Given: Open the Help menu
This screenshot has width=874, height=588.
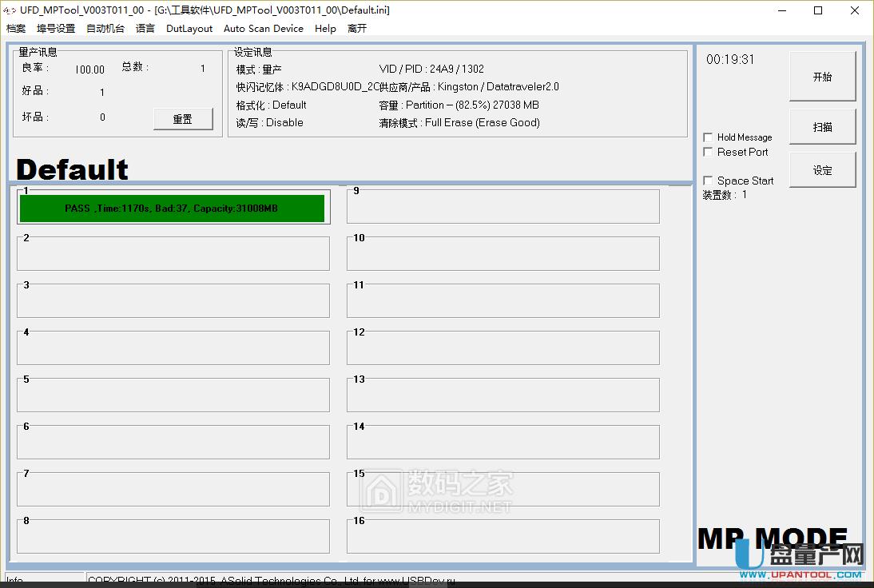Looking at the screenshot, I should coord(325,28).
